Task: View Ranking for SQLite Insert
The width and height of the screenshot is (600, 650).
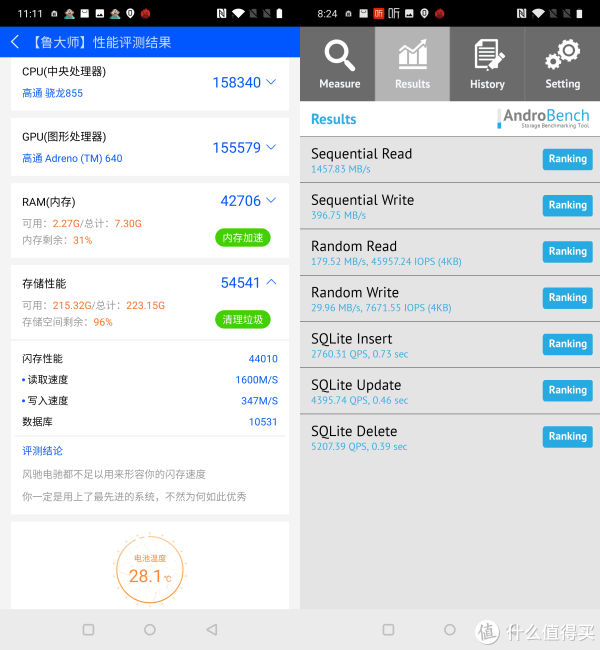Action: tap(568, 344)
